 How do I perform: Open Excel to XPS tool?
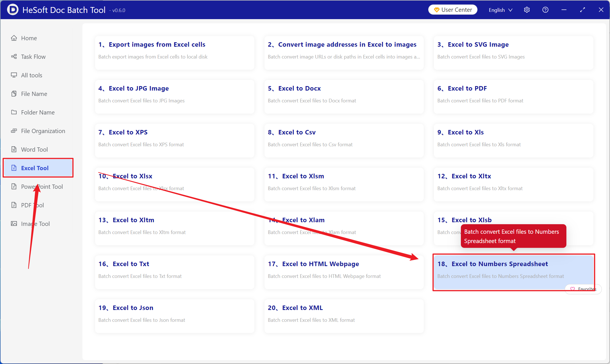(x=174, y=141)
